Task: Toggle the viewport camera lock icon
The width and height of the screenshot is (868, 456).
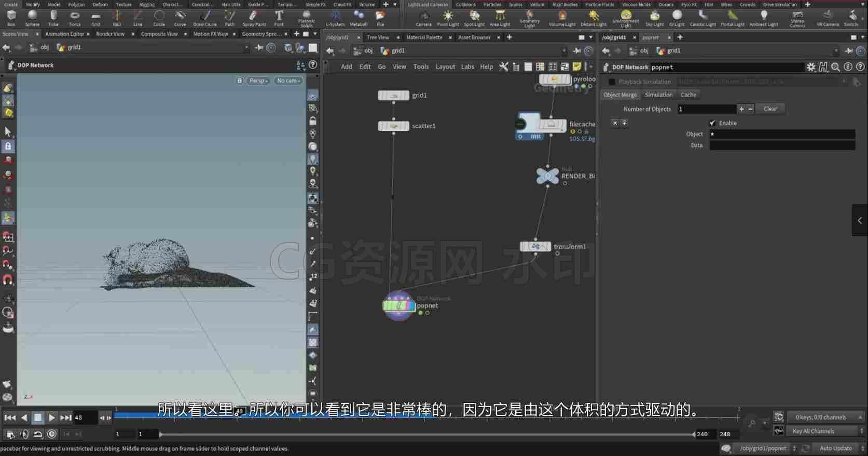Action: pyautogui.click(x=239, y=81)
